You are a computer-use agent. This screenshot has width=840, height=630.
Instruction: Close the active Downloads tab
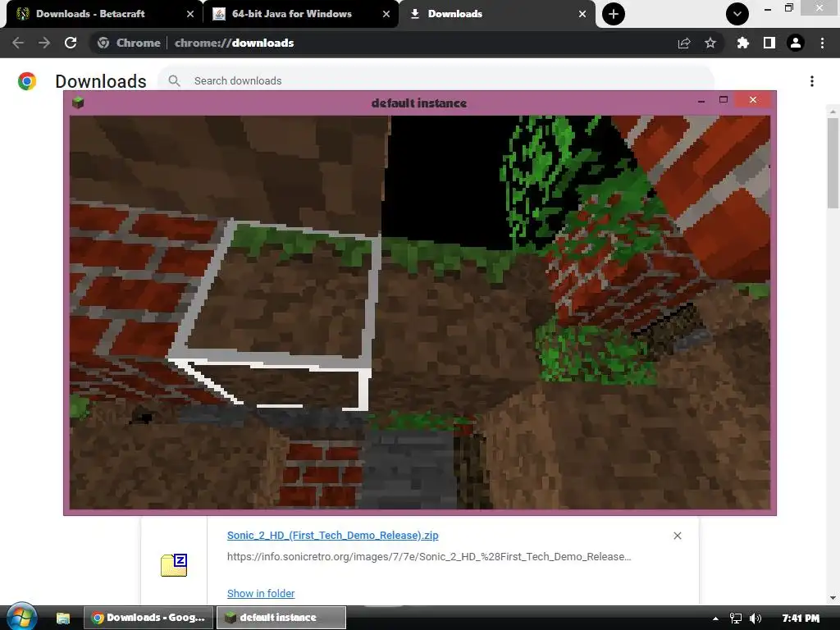coord(582,15)
